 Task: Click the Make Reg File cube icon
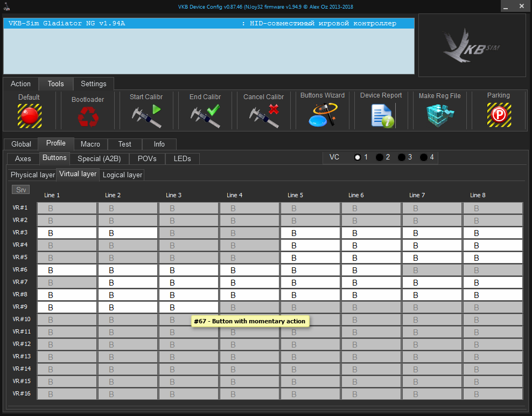(x=440, y=115)
